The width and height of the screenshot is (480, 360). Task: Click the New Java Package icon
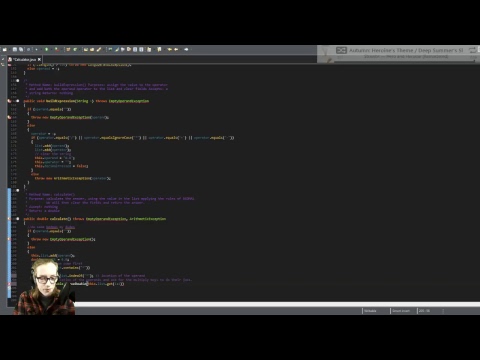(68, 49)
